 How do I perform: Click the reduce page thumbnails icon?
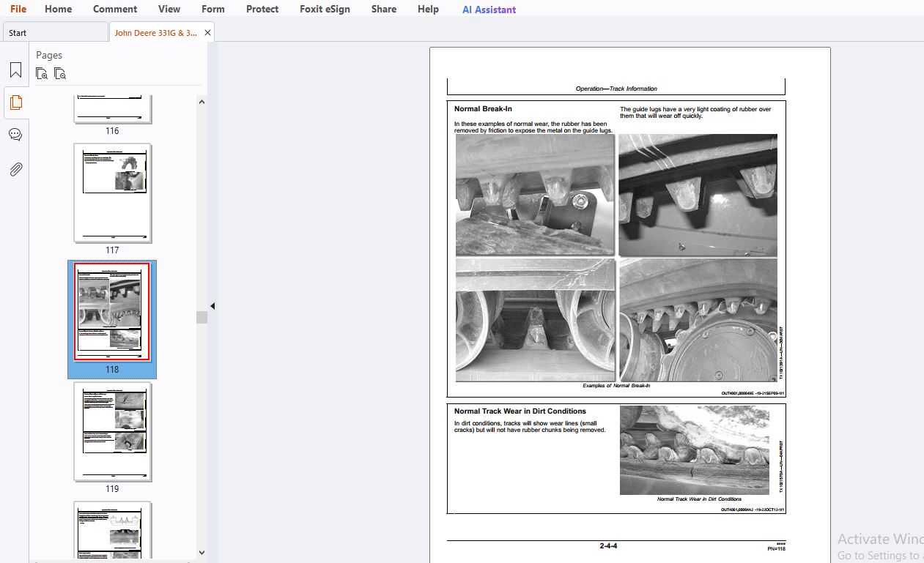coord(60,73)
